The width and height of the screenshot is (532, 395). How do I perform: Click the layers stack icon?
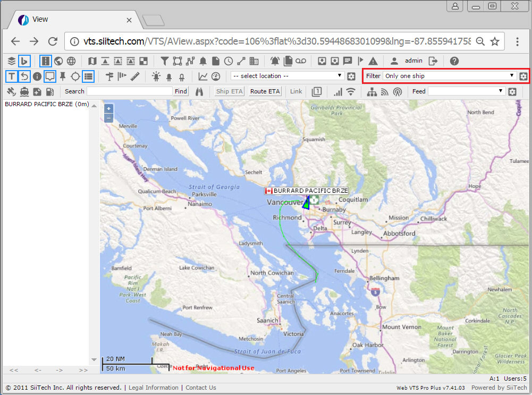[x=11, y=61]
